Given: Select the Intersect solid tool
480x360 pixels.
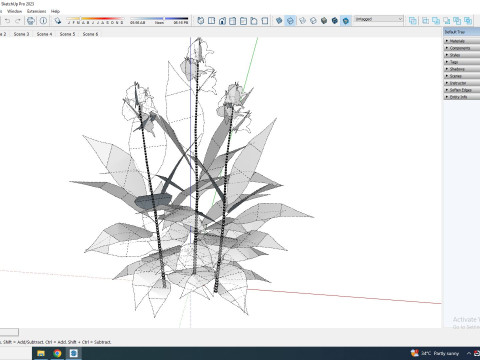Looking at the screenshot, I should (x=426, y=21).
